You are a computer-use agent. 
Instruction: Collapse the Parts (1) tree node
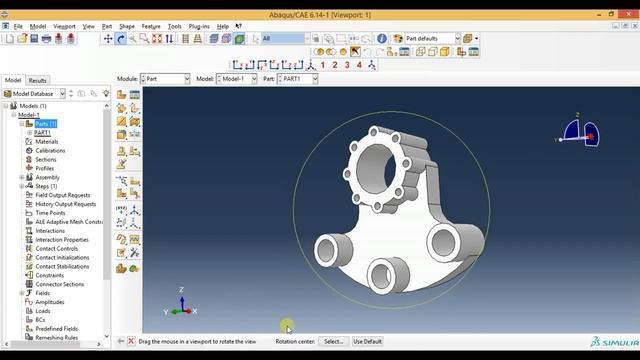pyautogui.click(x=22, y=124)
